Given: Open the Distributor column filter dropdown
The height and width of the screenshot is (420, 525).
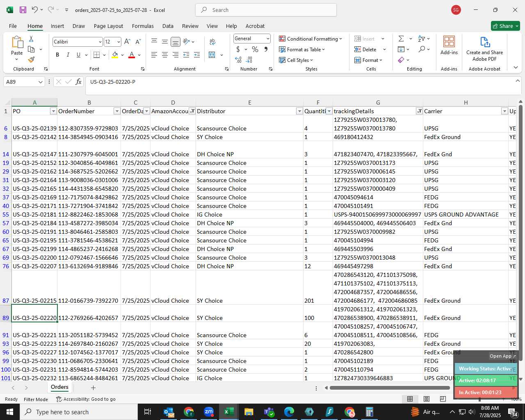Looking at the screenshot, I should click(299, 111).
